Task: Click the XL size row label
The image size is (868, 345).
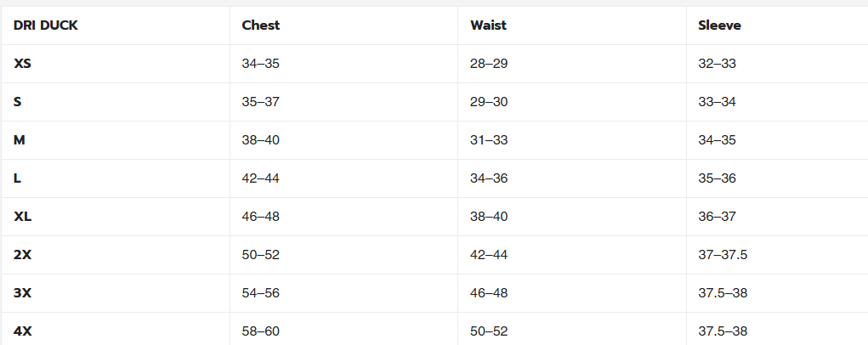Action: [x=22, y=217]
